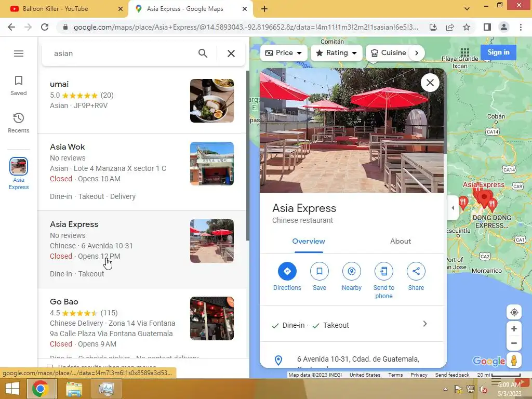Click the Chrome taskbar icon
The image size is (532, 399).
point(40,389)
